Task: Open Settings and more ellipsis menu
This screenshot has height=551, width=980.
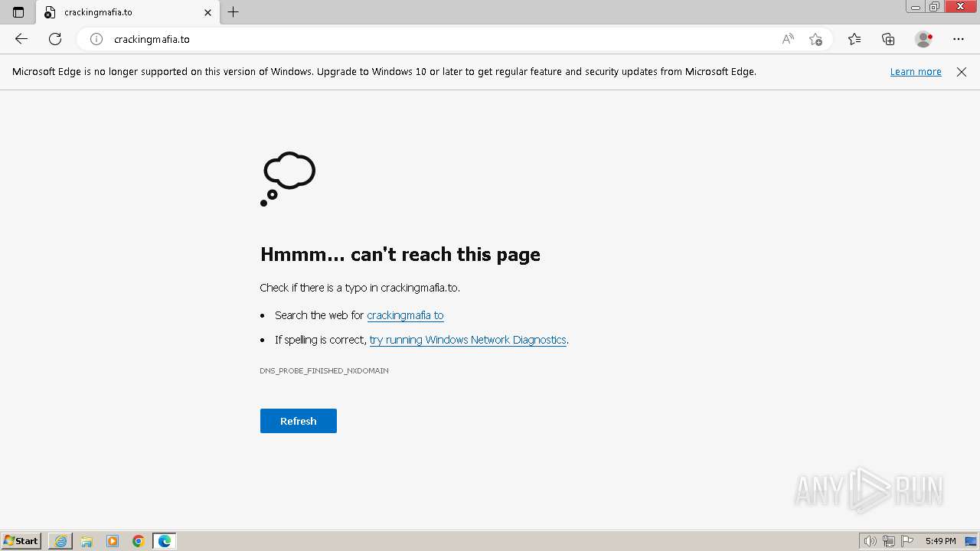Action: point(959,39)
